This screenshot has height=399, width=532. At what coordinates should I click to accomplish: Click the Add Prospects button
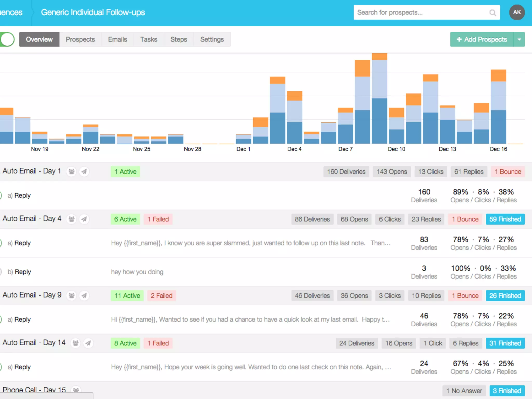(x=482, y=39)
